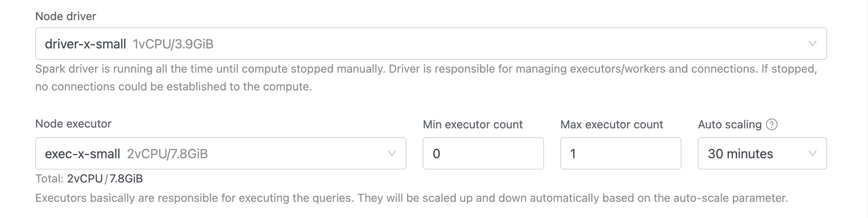Open the Node driver dropdown
Image resolution: width=868 pixels, height=218 pixels.
pyautogui.click(x=430, y=44)
